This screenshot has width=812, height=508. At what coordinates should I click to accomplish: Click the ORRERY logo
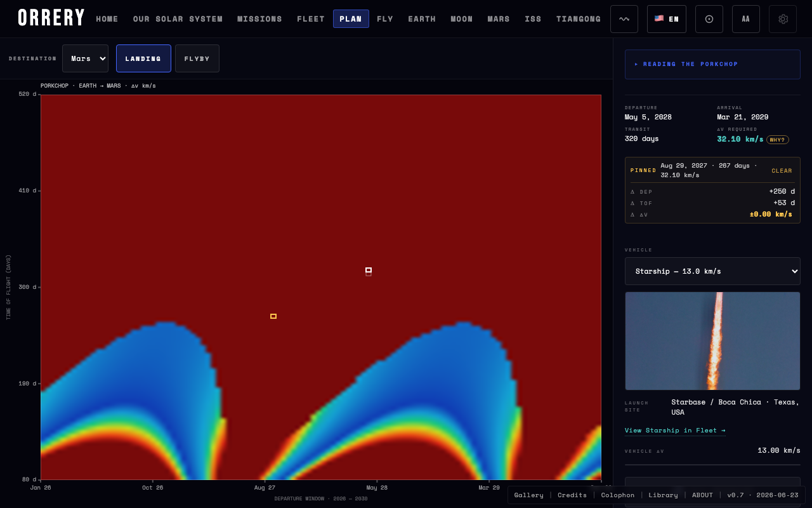point(51,18)
